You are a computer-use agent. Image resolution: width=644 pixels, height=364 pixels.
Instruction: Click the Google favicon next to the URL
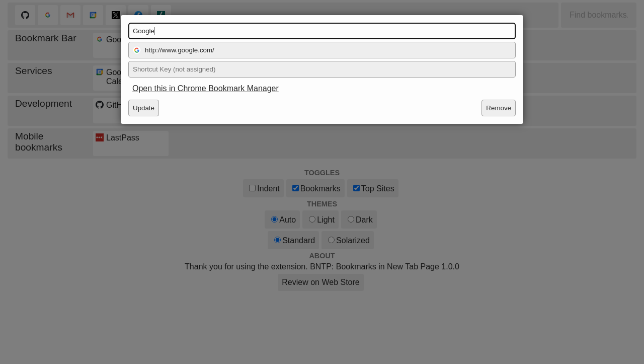pos(137,50)
